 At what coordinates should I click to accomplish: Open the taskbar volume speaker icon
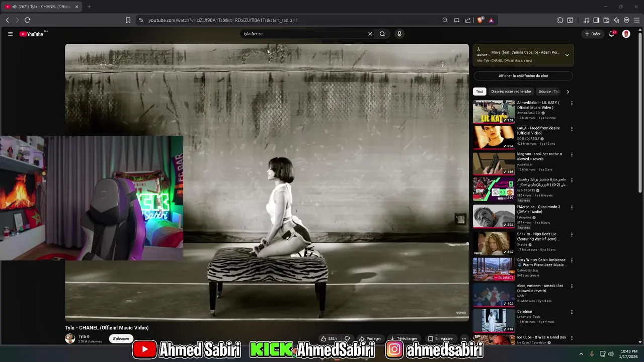click(611, 354)
